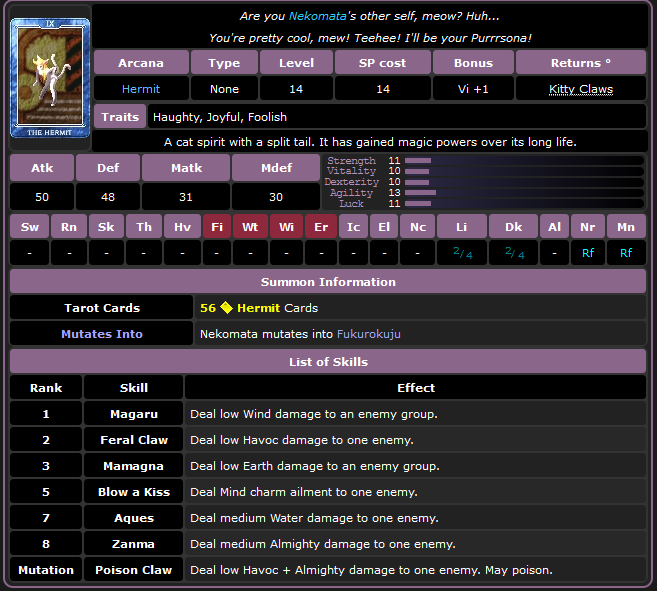Select the Poison Claw mutation skill
The height and width of the screenshot is (591, 657).
pyautogui.click(x=134, y=570)
